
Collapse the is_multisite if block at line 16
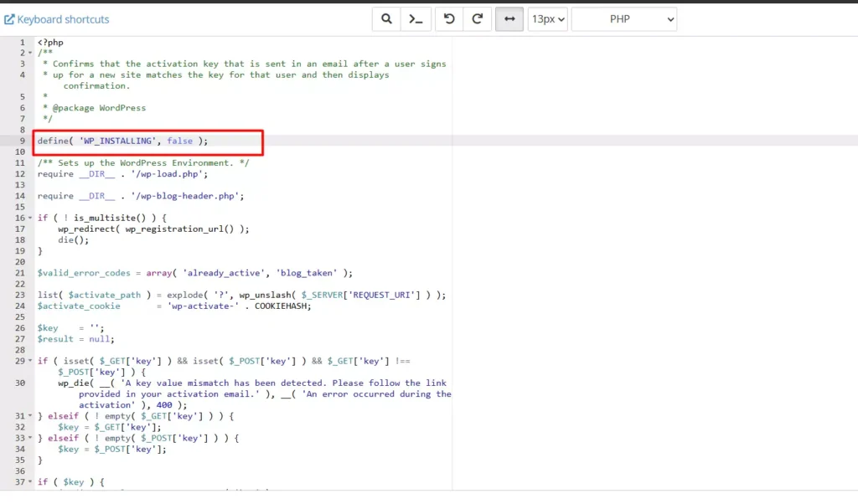coord(30,219)
